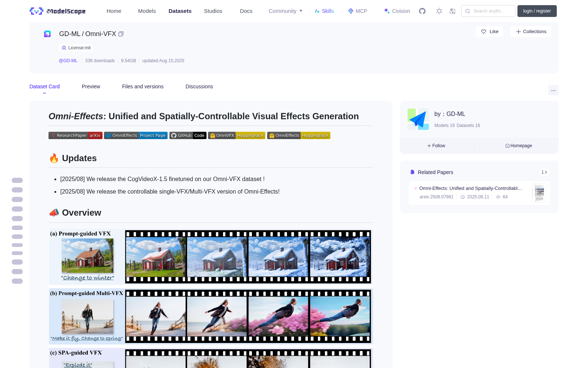Open the OmniEffects Project Page badge
The width and height of the screenshot is (588, 368).
tap(136, 135)
